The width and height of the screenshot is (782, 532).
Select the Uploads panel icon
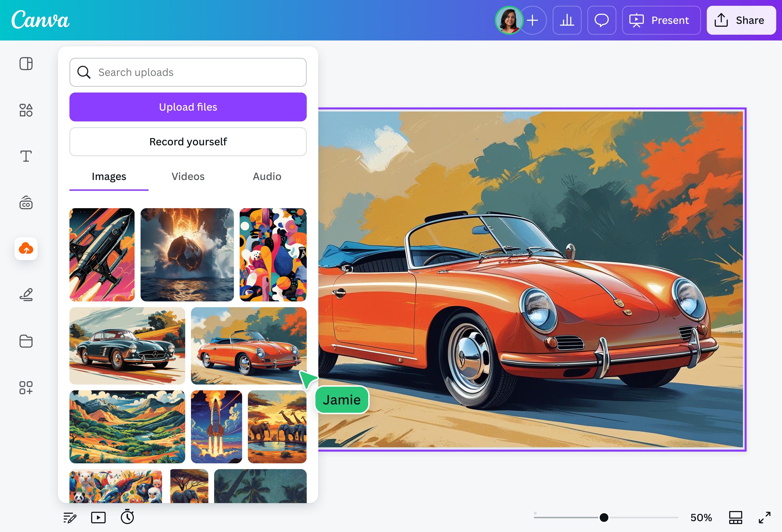tap(26, 249)
